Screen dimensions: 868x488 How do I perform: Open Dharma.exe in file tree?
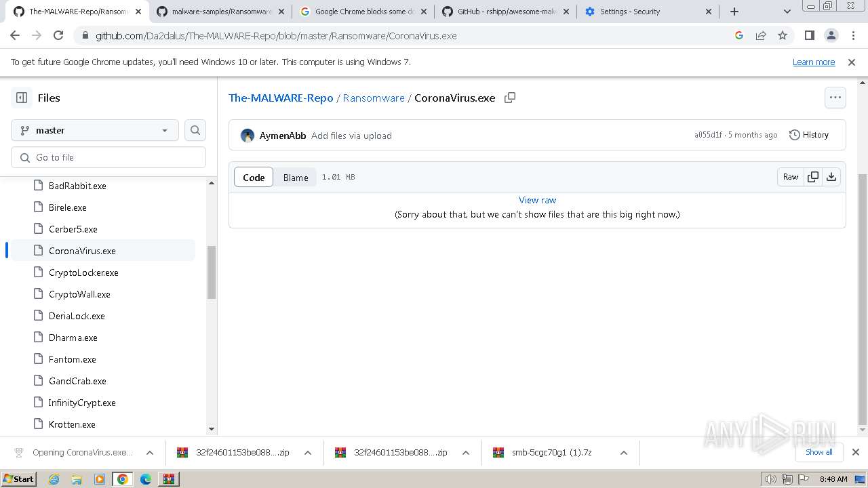(73, 338)
